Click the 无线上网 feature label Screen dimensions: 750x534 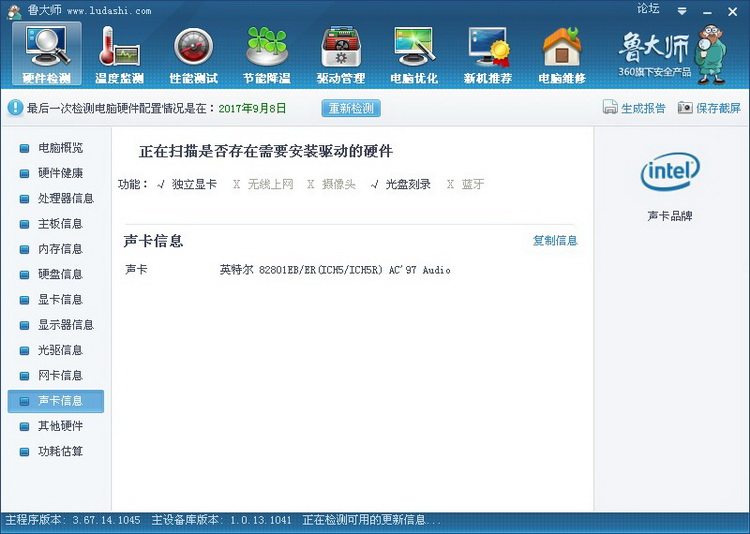pyautogui.click(x=270, y=184)
